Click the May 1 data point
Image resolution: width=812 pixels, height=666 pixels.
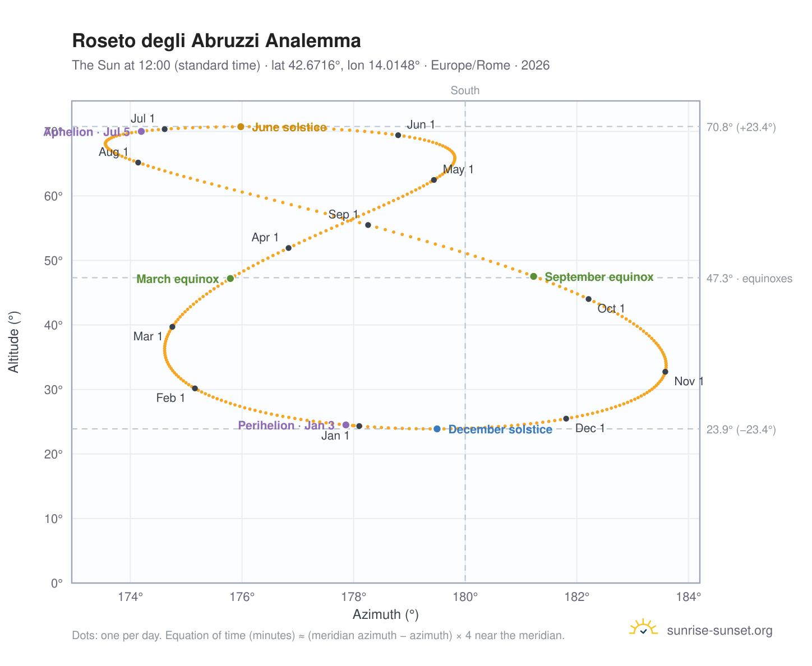click(433, 180)
